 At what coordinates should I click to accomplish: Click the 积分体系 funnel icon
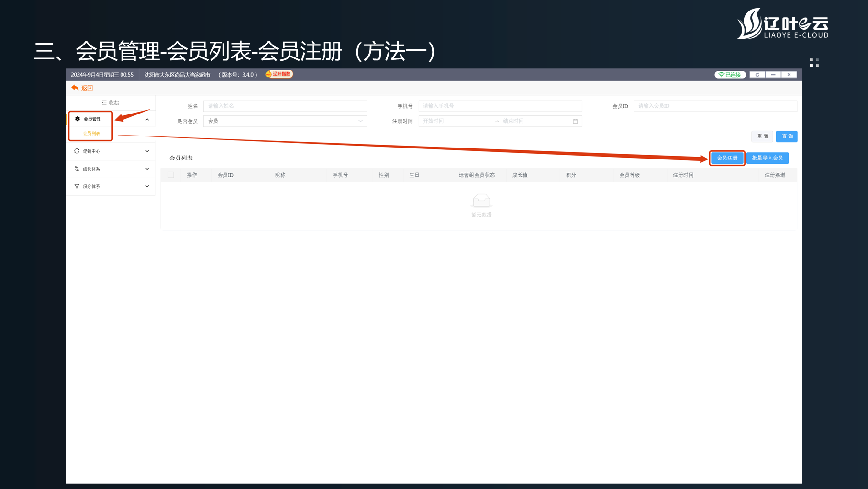(77, 186)
